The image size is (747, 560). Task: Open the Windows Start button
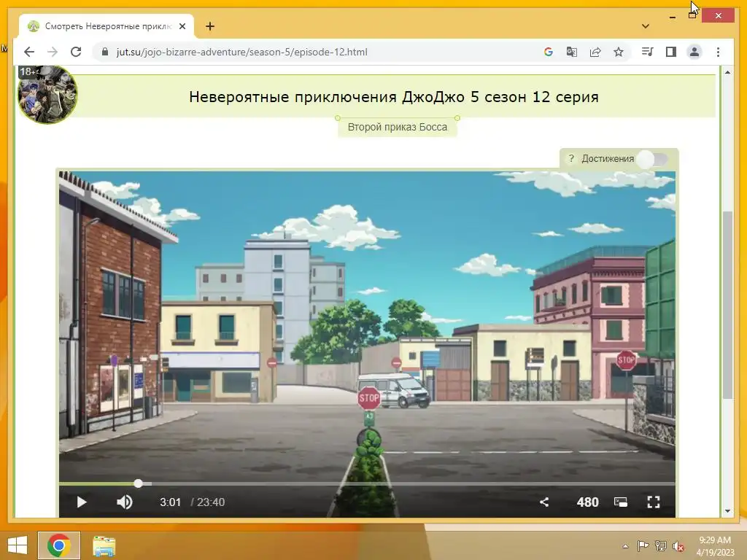pos(18,545)
